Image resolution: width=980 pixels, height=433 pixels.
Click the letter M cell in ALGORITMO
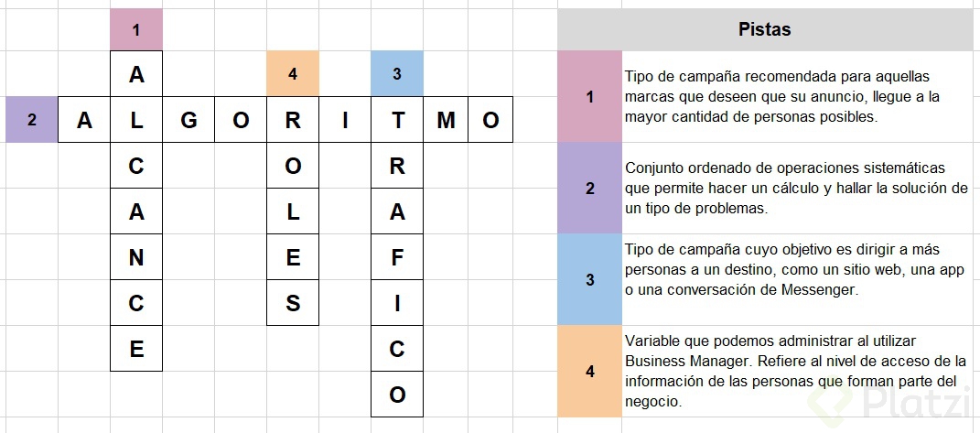(446, 120)
